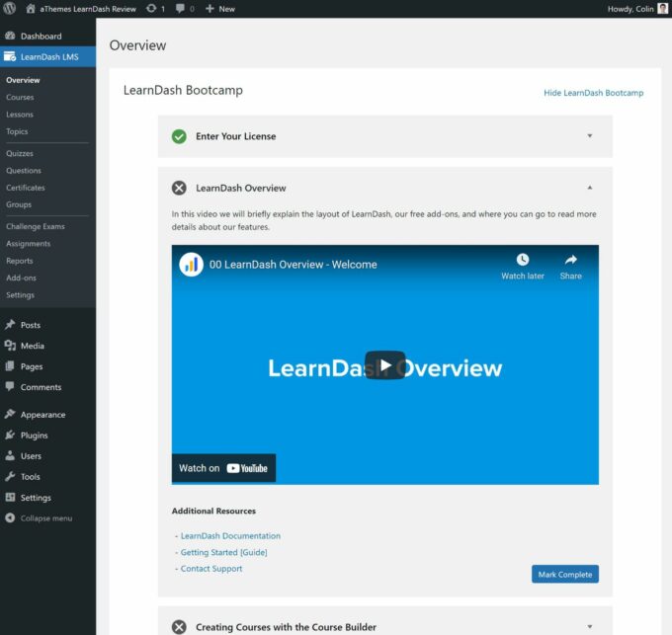Click Hide LearnDash Bootcamp link

pyautogui.click(x=594, y=93)
